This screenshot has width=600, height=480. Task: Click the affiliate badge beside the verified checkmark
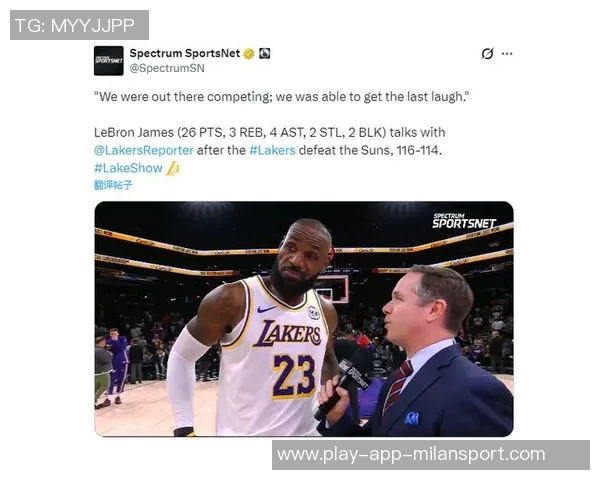(x=264, y=54)
